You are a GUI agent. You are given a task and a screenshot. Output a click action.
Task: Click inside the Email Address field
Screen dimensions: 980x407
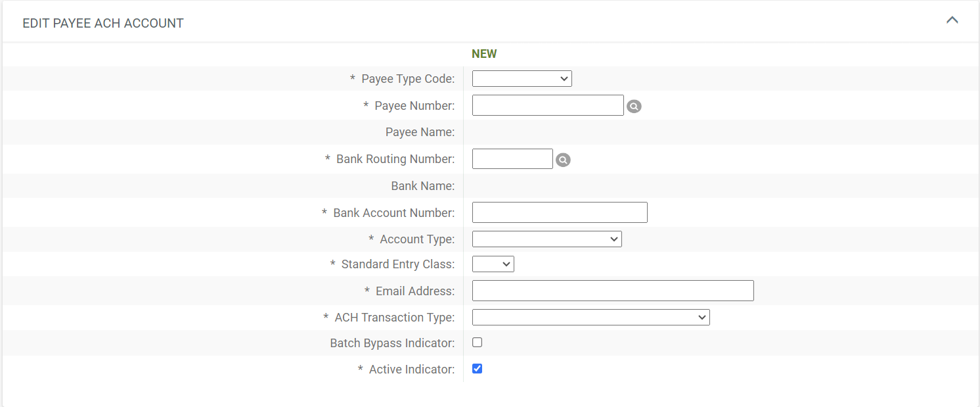(x=612, y=290)
